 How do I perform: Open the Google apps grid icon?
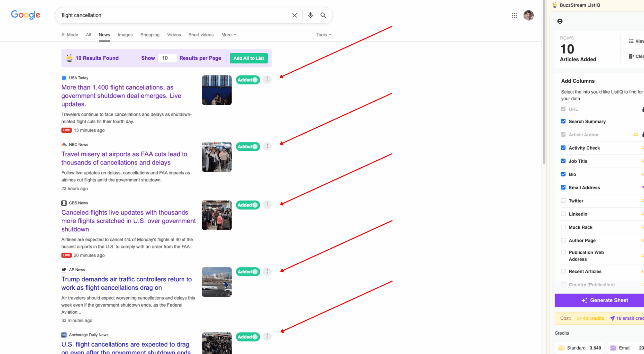coord(514,15)
